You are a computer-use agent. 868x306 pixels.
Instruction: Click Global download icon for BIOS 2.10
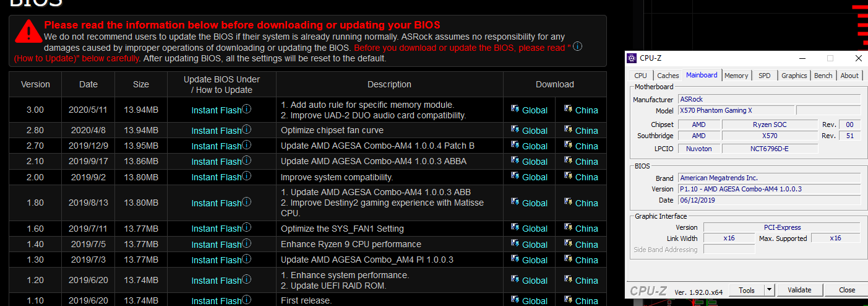tap(515, 160)
